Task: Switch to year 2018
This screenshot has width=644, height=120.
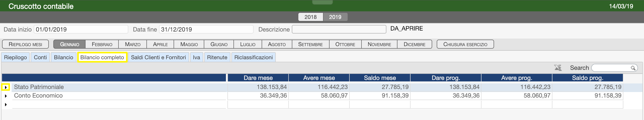Action: click(310, 17)
